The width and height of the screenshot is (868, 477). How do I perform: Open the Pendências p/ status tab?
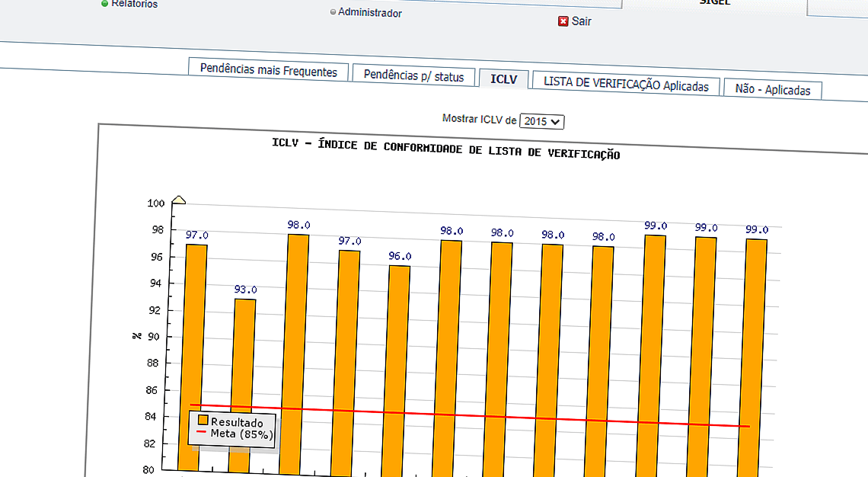pyautogui.click(x=414, y=75)
